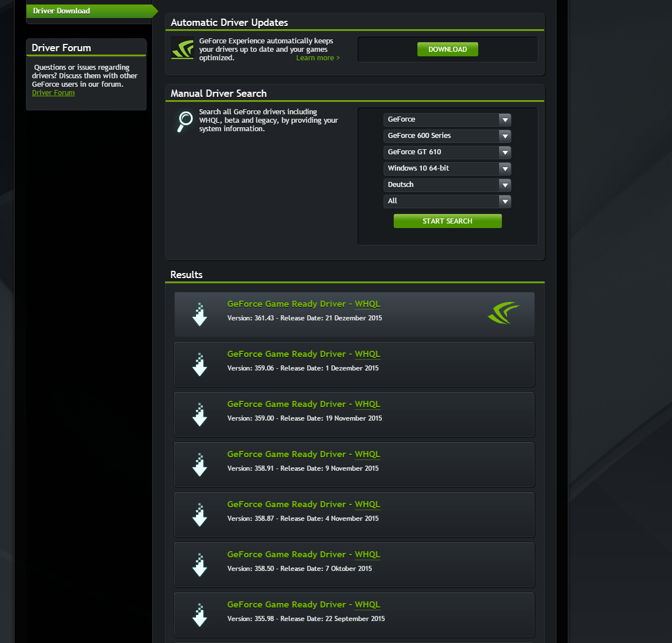The image size is (672, 643).
Task: Click the Results heading
Action: (x=186, y=275)
